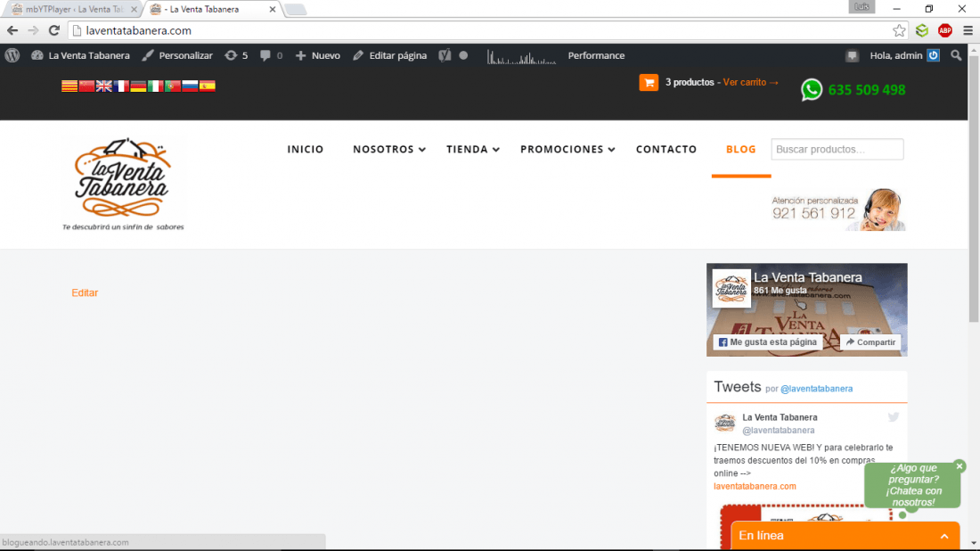This screenshot has height=551, width=980.
Task: Click Editar página in admin bar
Action: point(390,55)
